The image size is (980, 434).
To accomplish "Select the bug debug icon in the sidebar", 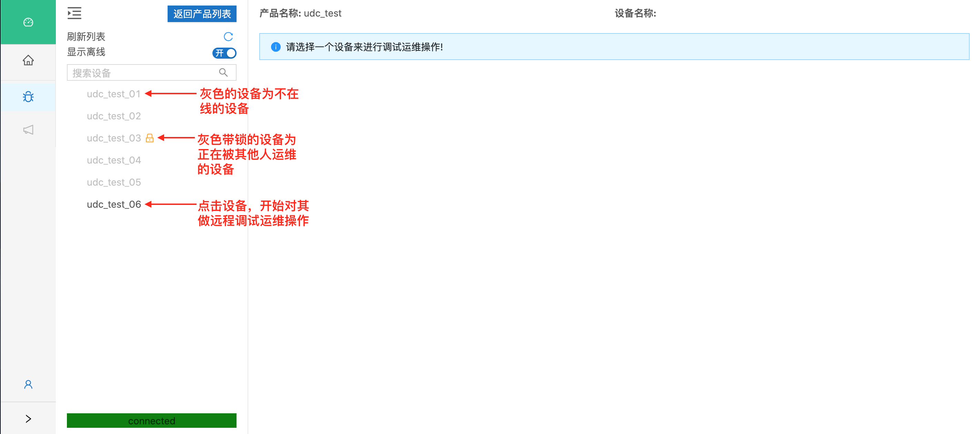I will point(28,97).
